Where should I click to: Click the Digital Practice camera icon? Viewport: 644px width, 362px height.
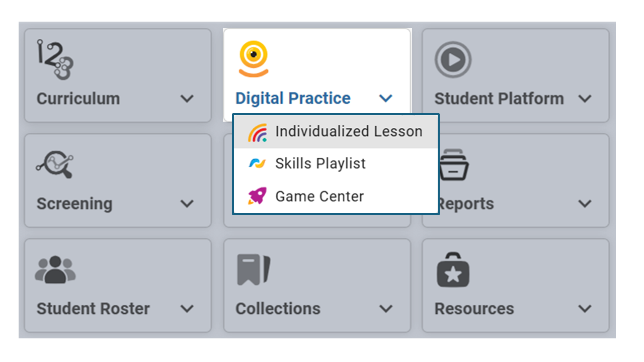click(253, 59)
